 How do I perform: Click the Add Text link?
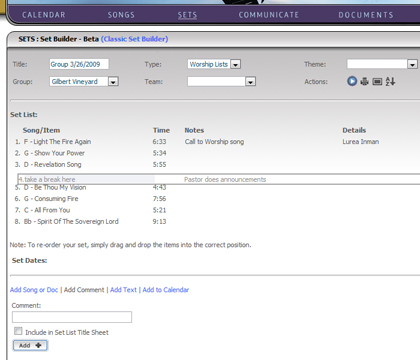[123, 290]
